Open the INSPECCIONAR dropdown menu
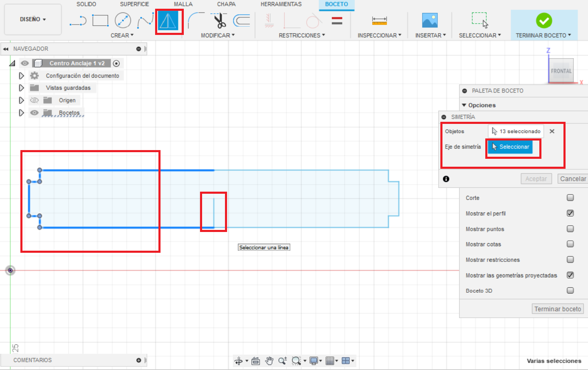588x370 pixels. pyautogui.click(x=379, y=35)
